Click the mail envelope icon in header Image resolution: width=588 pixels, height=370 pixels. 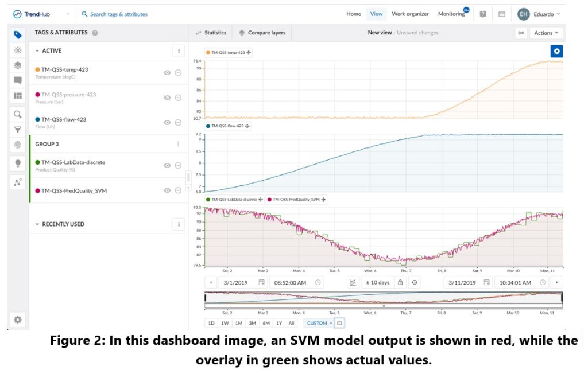click(501, 14)
